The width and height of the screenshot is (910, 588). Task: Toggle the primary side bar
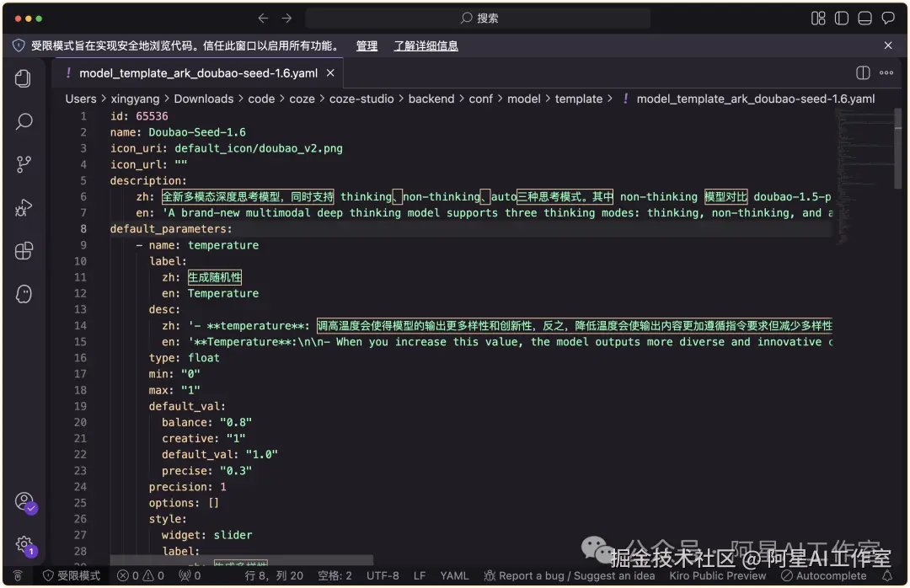point(842,18)
